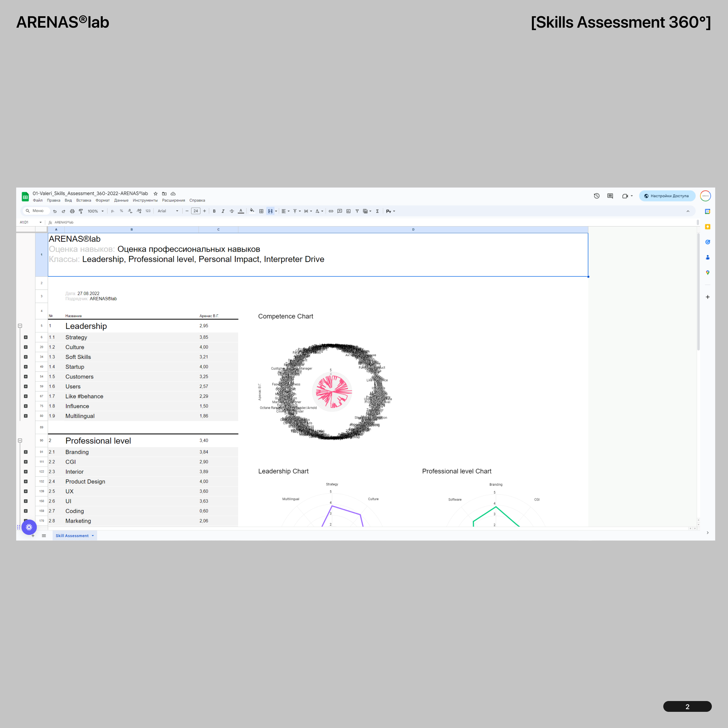This screenshot has width=728, height=728.
Task: Create a filter using funnel icon
Action: coord(357,211)
